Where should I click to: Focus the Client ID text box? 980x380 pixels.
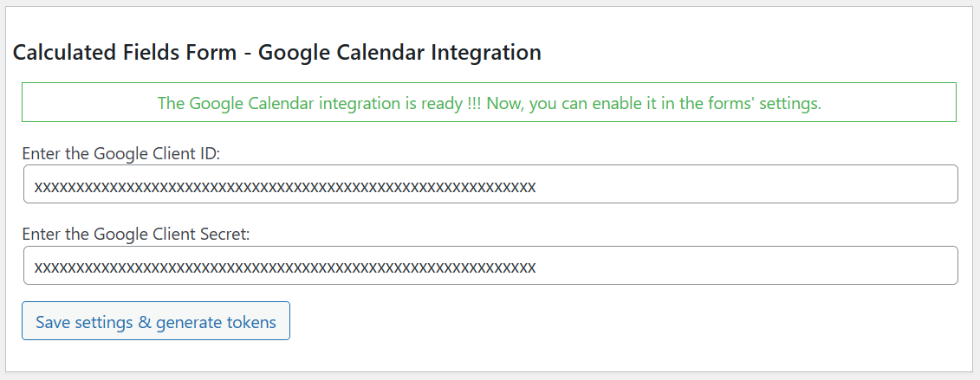[x=490, y=184]
